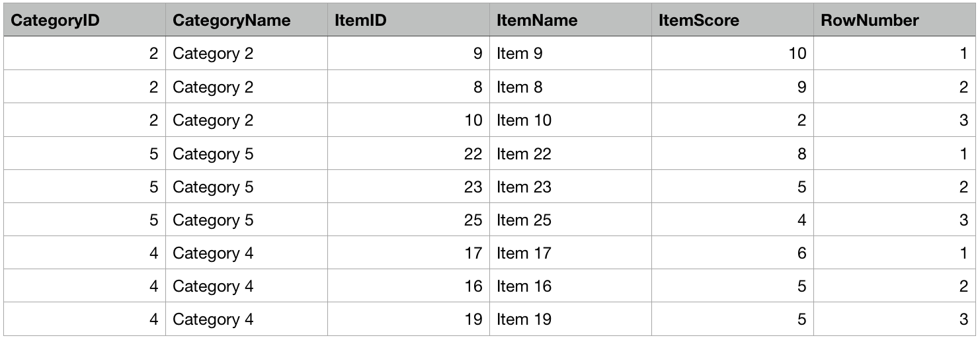Viewport: 980px width, 340px height.
Task: Click the ItemID column header
Action: pyautogui.click(x=360, y=21)
